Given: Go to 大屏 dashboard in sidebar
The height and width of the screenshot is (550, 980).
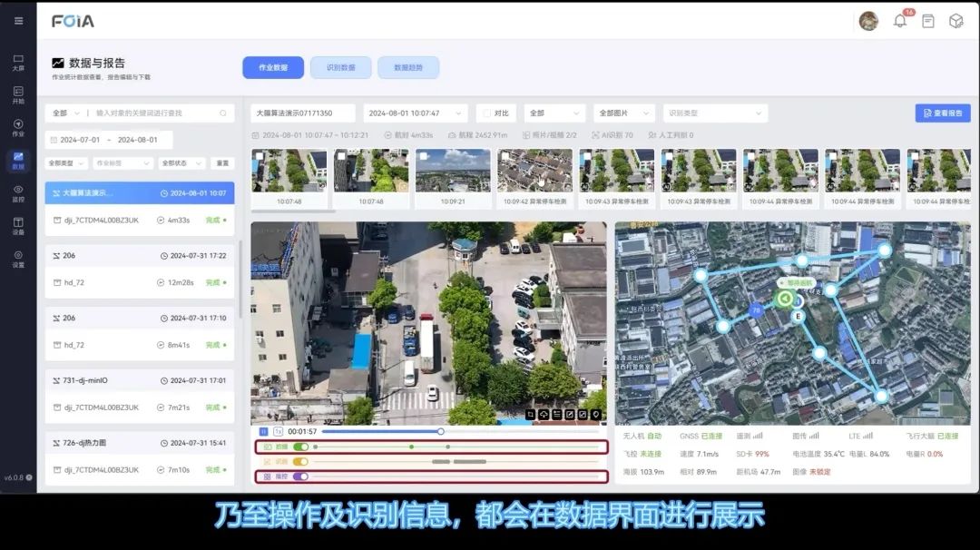Looking at the screenshot, I should pos(18,61).
